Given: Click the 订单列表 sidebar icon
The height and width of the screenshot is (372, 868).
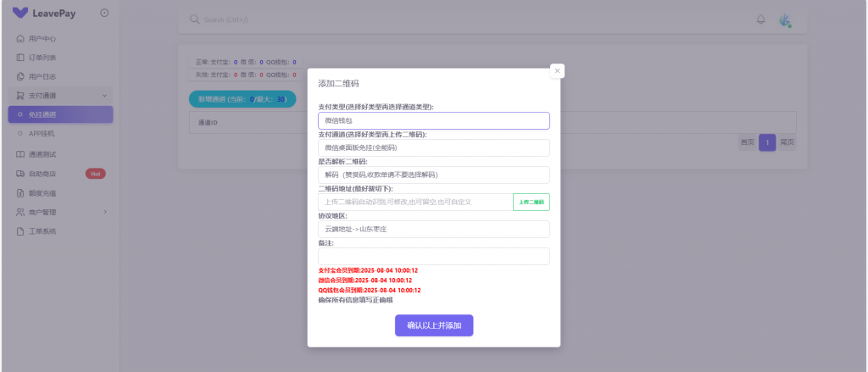Looking at the screenshot, I should [x=20, y=58].
